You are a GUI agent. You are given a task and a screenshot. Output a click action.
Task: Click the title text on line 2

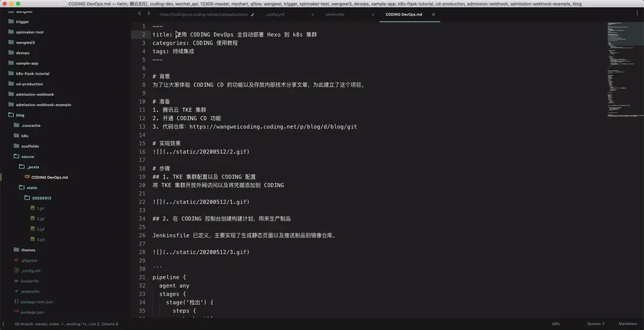click(x=235, y=35)
